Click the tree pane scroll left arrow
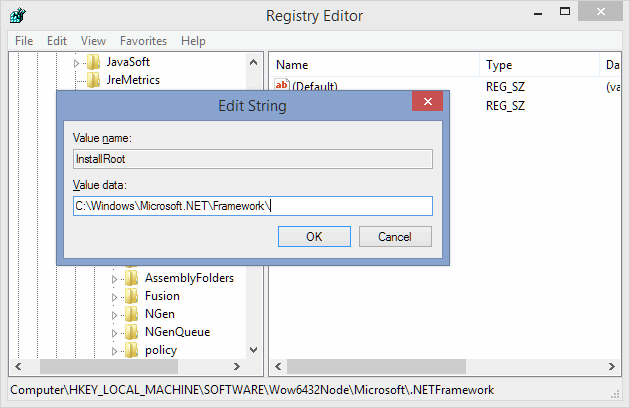 click(18, 366)
